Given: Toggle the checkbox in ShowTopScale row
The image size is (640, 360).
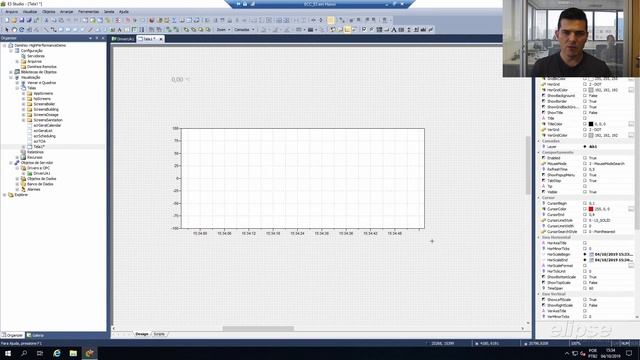Looking at the screenshot, I should pos(585,282).
